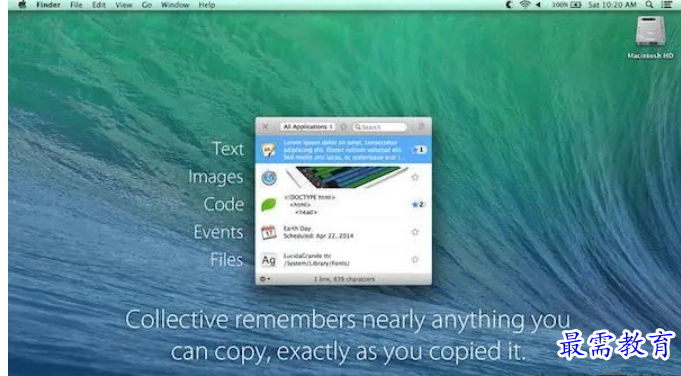
Task: Open the Edit menu
Action: (x=99, y=5)
